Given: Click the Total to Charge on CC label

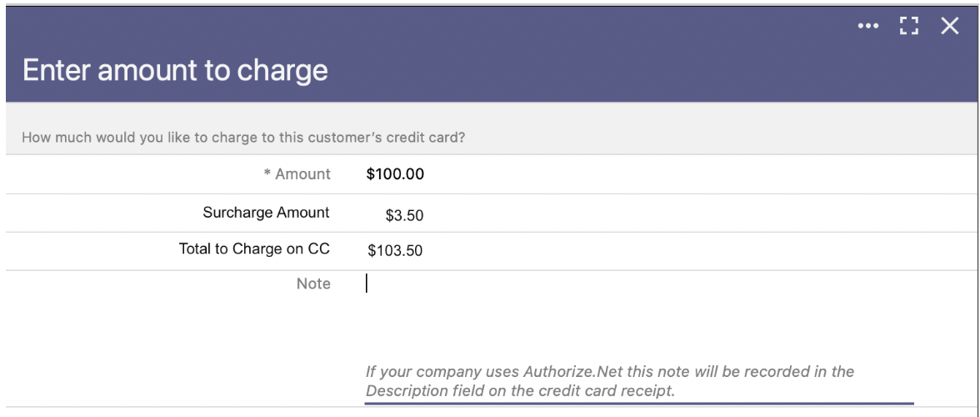Looking at the screenshot, I should tap(254, 249).
